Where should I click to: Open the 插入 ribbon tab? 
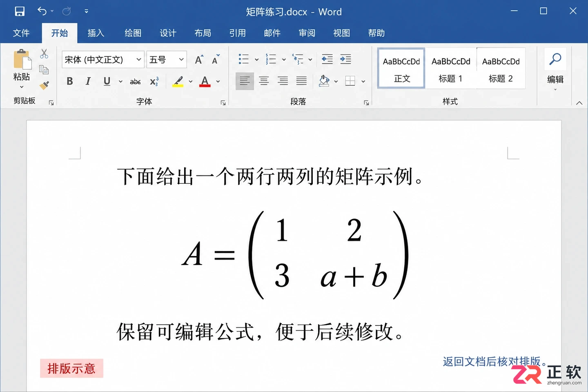pyautogui.click(x=96, y=33)
